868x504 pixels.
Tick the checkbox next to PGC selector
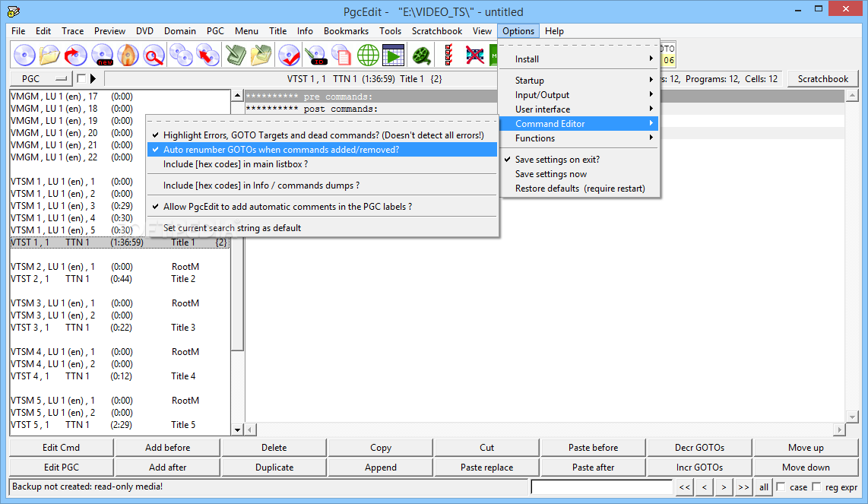[x=81, y=78]
